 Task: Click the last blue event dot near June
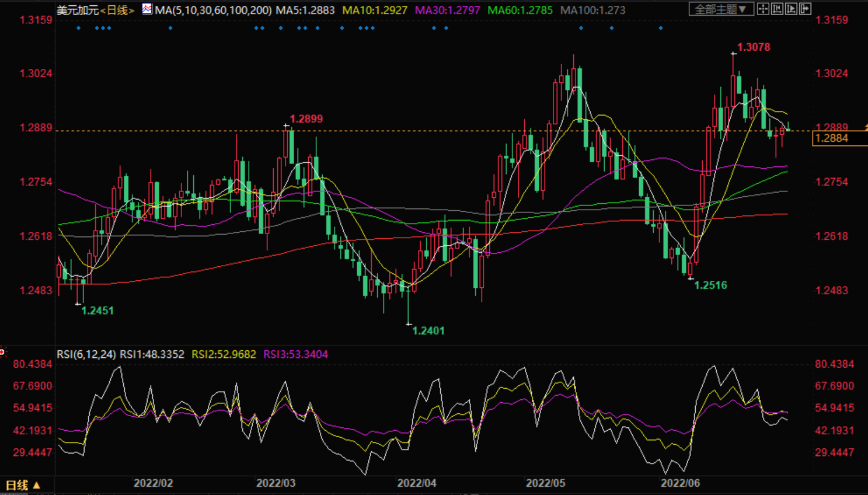660,28
